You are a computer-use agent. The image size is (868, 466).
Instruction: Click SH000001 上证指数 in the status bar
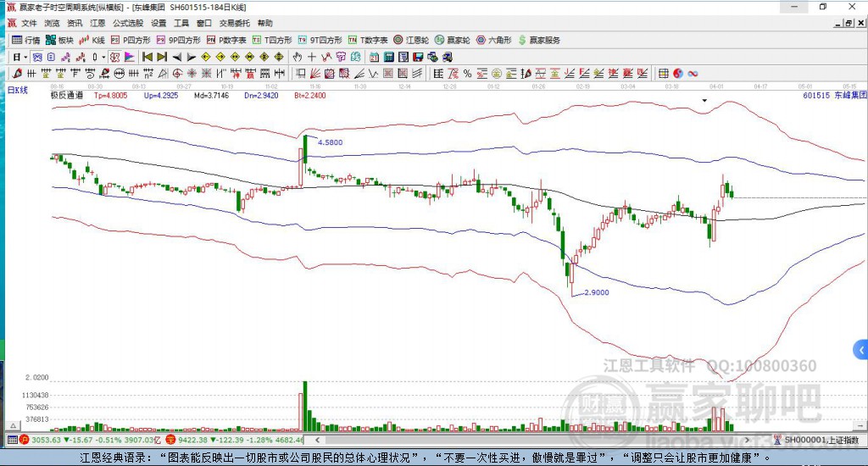pos(821,440)
